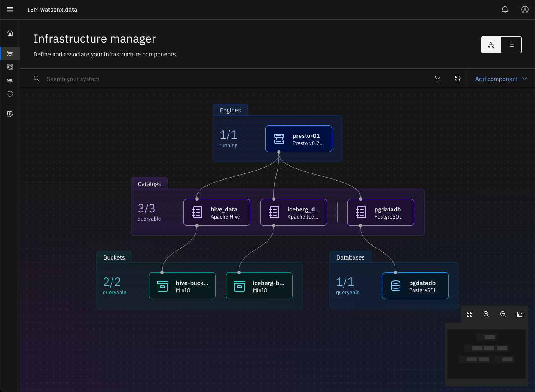The width and height of the screenshot is (535, 392).
Task: Click the search magnifier icon
Action: click(x=37, y=79)
